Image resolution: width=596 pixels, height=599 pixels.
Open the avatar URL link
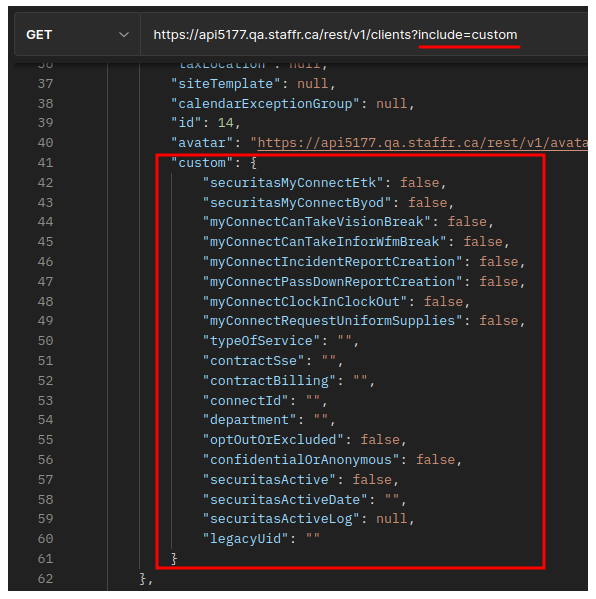(423, 143)
